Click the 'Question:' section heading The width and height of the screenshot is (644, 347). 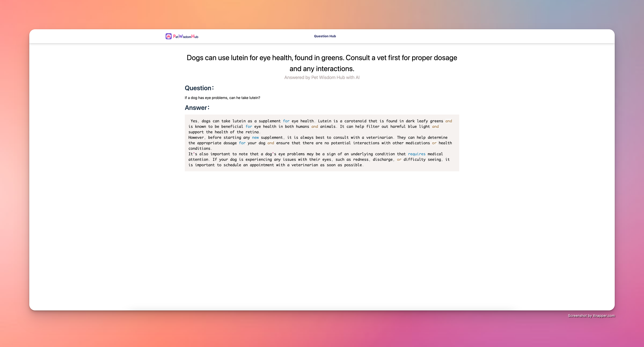[199, 88]
